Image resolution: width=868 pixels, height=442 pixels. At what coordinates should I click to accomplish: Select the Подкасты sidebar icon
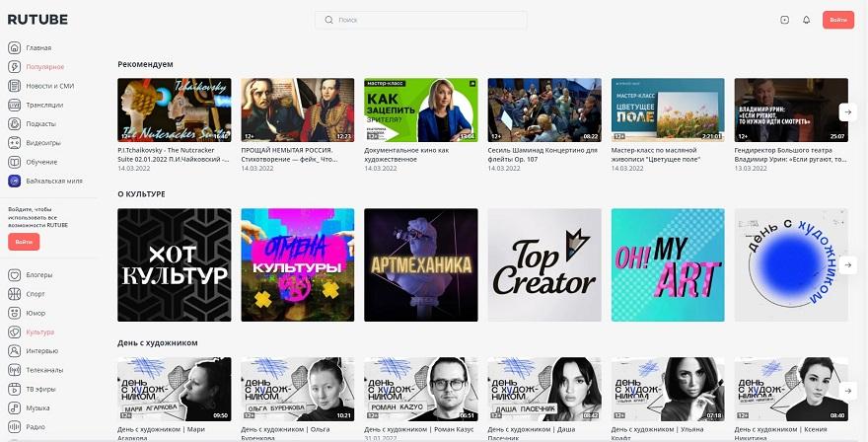(15, 124)
